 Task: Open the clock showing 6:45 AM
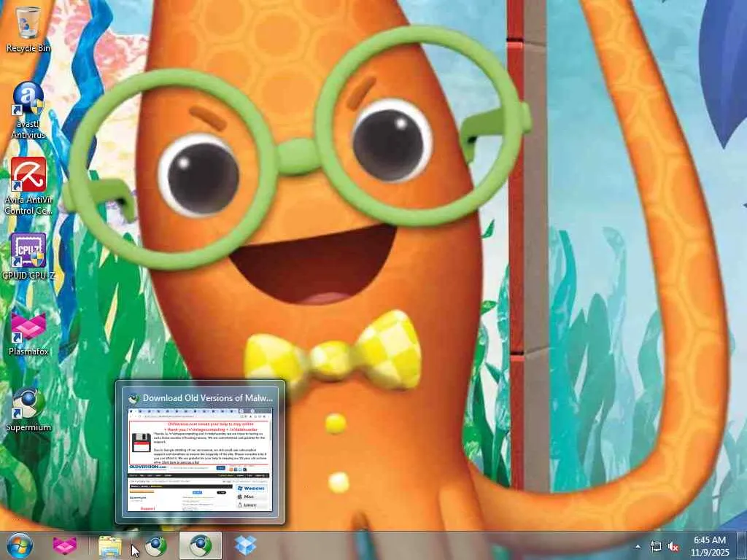[710, 546]
